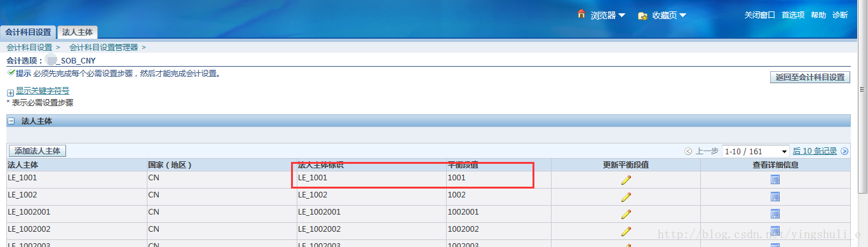Screen dimensions: 868x247
Task: Select the 法人主体 tab
Action: [78, 32]
